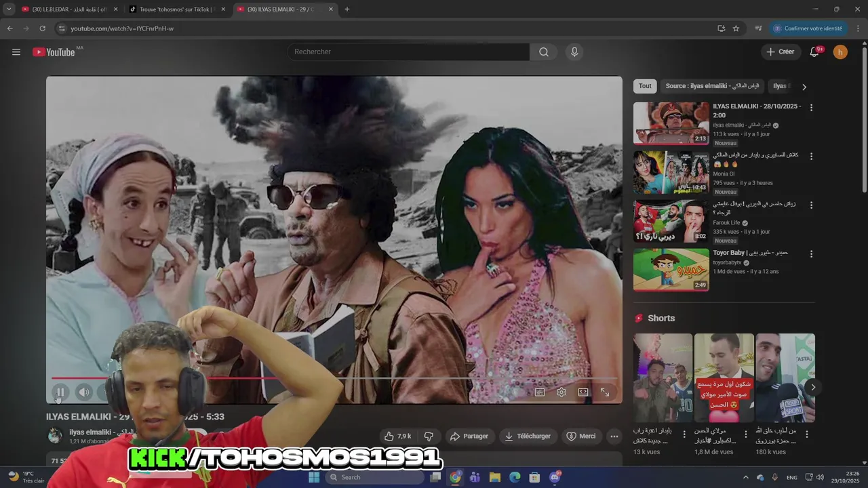868x488 pixels.
Task: Show next filter chips with arrow
Action: point(804,87)
